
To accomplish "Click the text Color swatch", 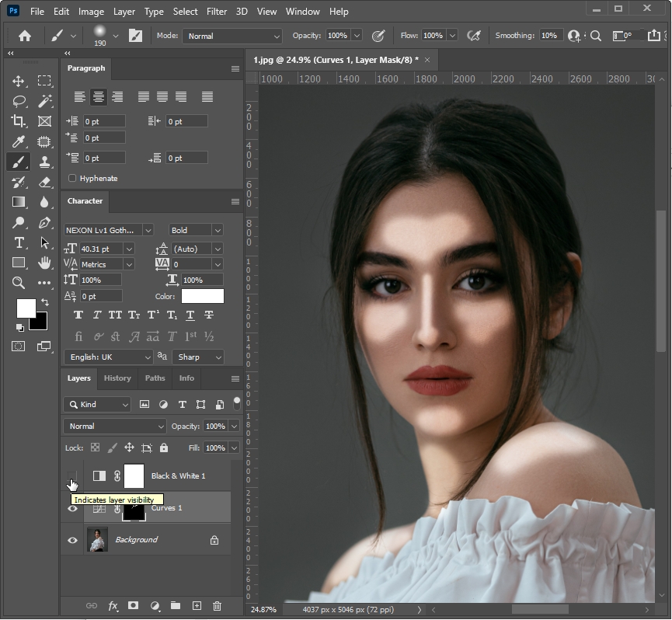I will tap(202, 296).
